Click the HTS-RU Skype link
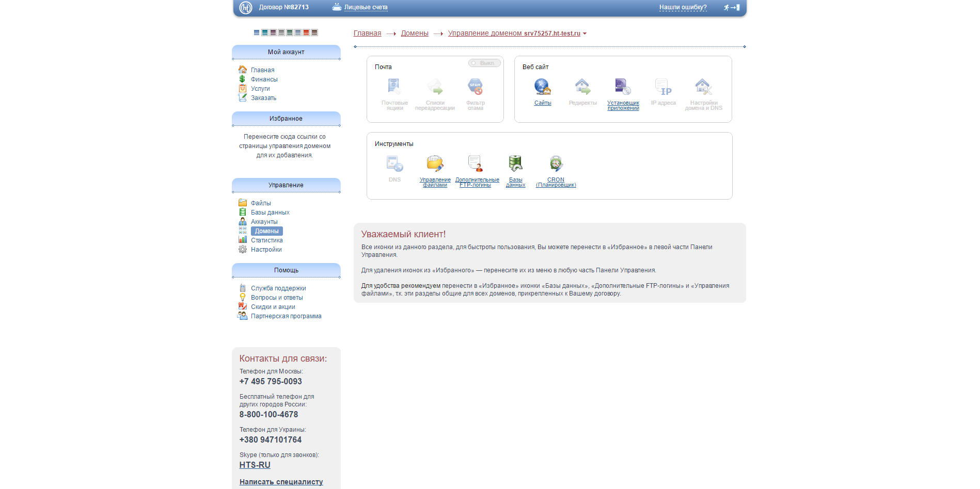This screenshot has width=980, height=489. coord(255,465)
